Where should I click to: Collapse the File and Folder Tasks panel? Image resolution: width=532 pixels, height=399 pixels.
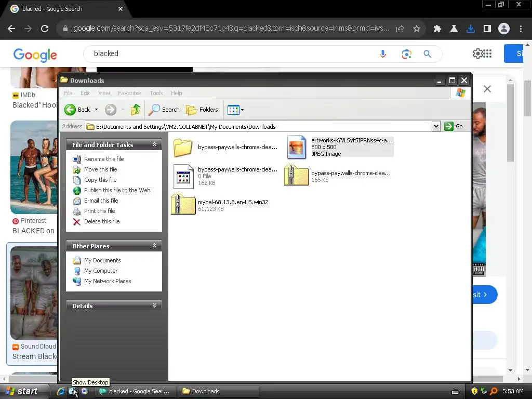(154, 144)
